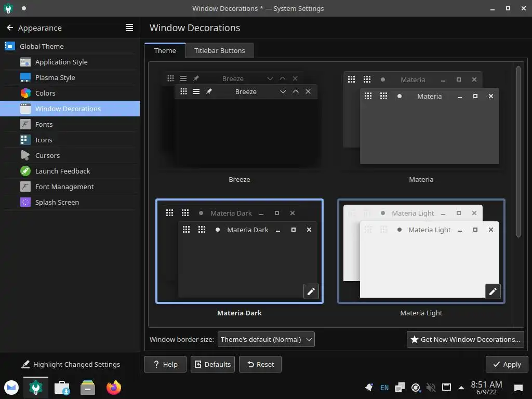Click the Cursors icon
Viewport: 532px width, 399px height.
point(25,155)
